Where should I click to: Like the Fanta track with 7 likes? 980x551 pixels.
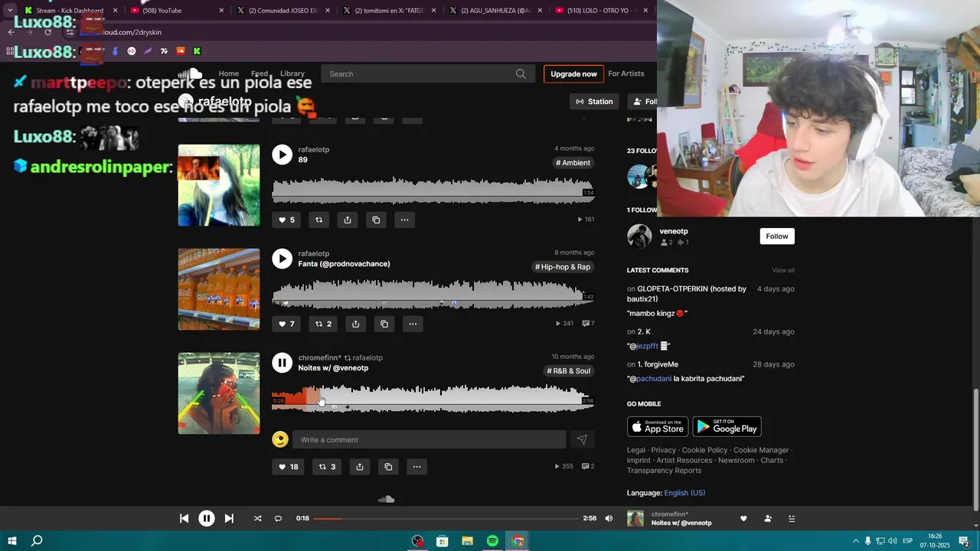click(x=287, y=324)
